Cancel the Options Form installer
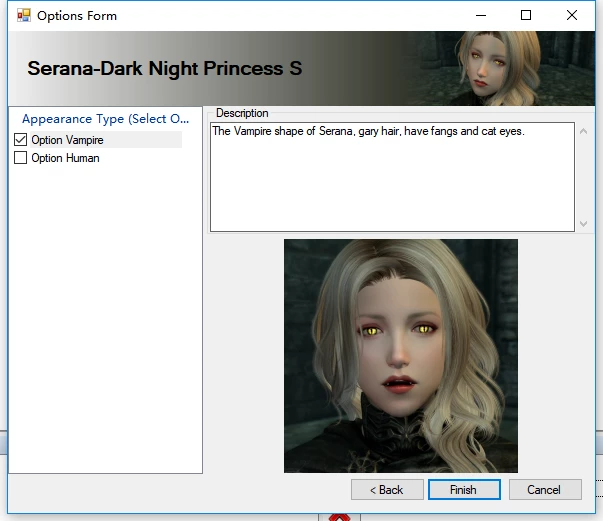Image resolution: width=603 pixels, height=521 pixels. [x=545, y=489]
